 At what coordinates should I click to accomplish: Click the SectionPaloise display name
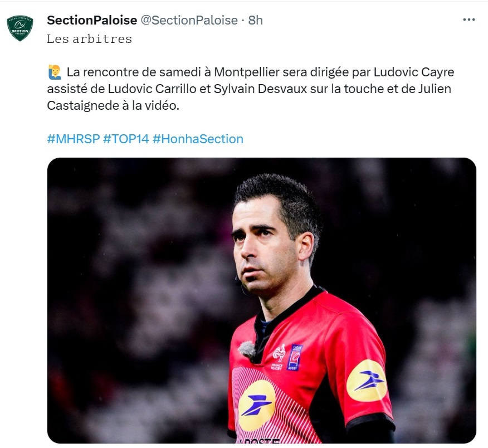coord(92,20)
